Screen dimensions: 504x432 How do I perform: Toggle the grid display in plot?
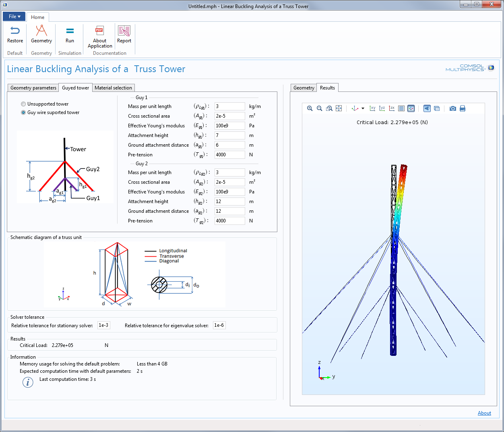pos(401,108)
